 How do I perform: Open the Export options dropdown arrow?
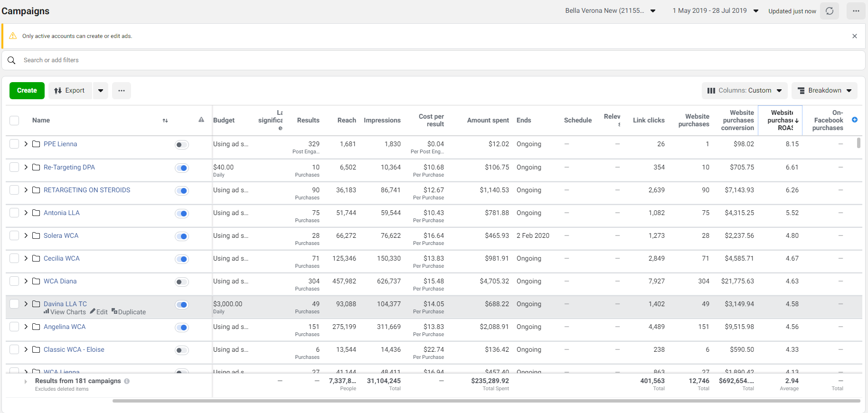pos(101,91)
